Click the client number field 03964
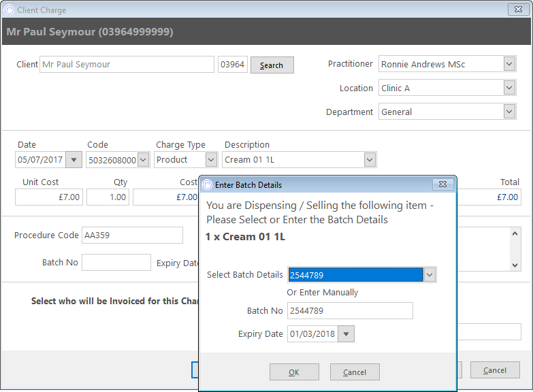The width and height of the screenshot is (533, 392). 233,64
